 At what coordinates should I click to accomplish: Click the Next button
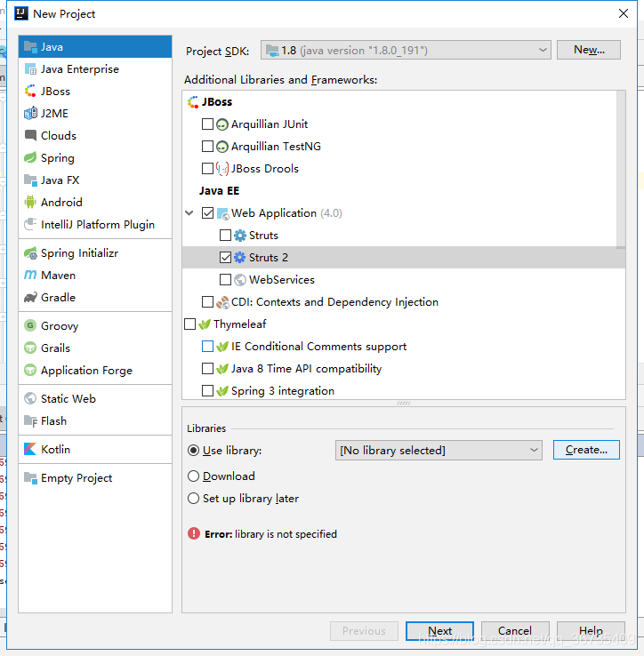(x=439, y=631)
